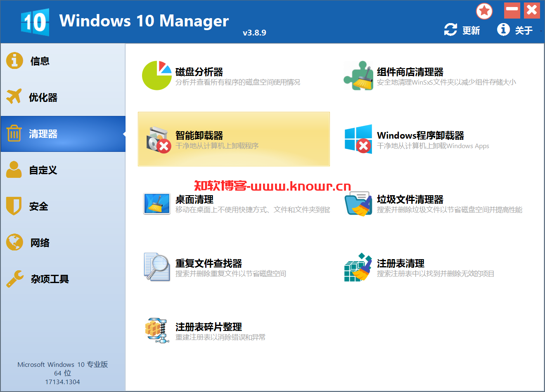Launch 重复文件查找器 duplicate finder
The width and height of the screenshot is (545, 392).
coord(234,267)
